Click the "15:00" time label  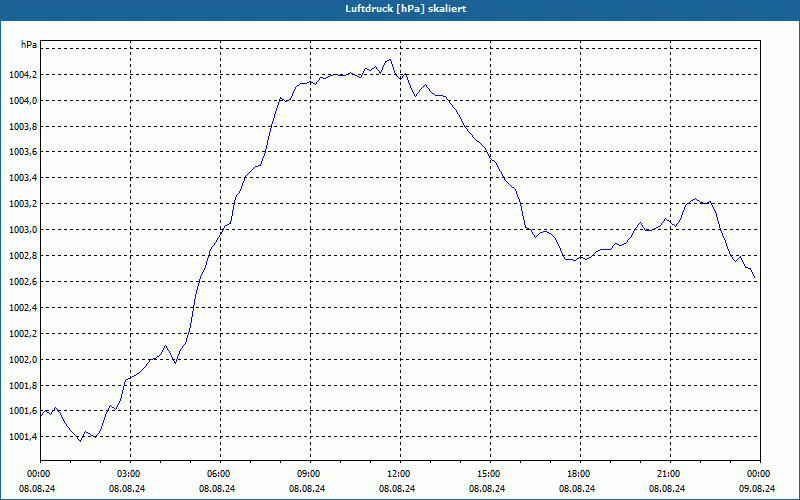coord(488,474)
